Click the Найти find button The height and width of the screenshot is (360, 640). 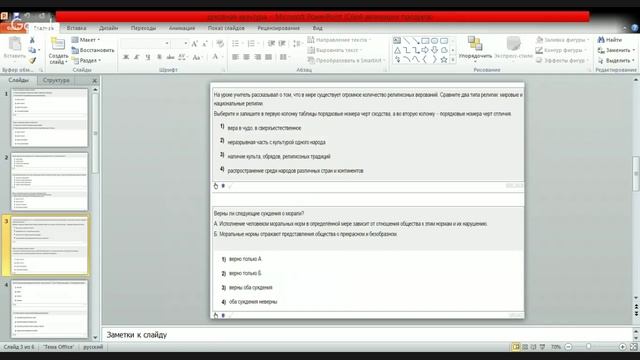click(x=610, y=40)
